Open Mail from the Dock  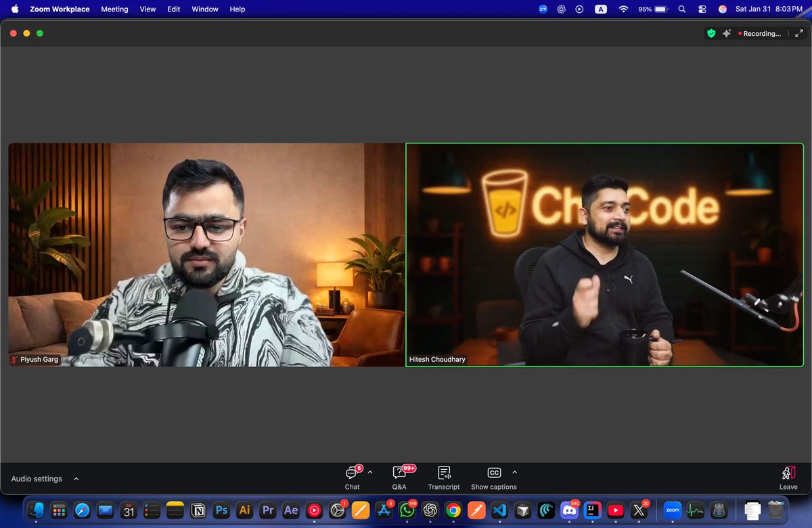tap(105, 510)
